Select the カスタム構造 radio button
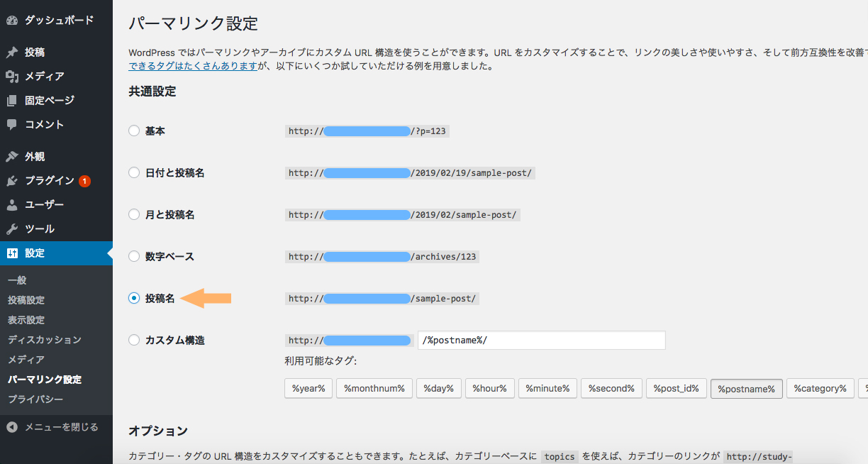Screen dimensions: 868x464 pyautogui.click(x=134, y=341)
